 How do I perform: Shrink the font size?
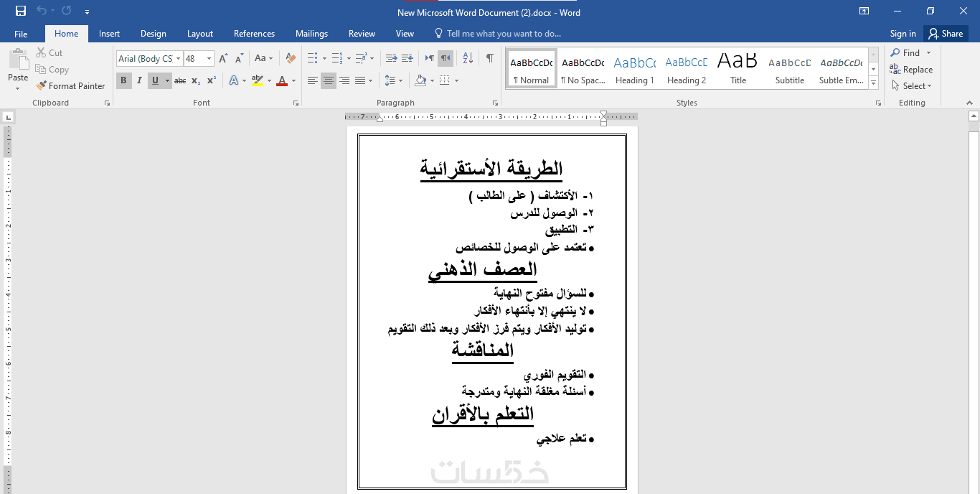tap(239, 58)
